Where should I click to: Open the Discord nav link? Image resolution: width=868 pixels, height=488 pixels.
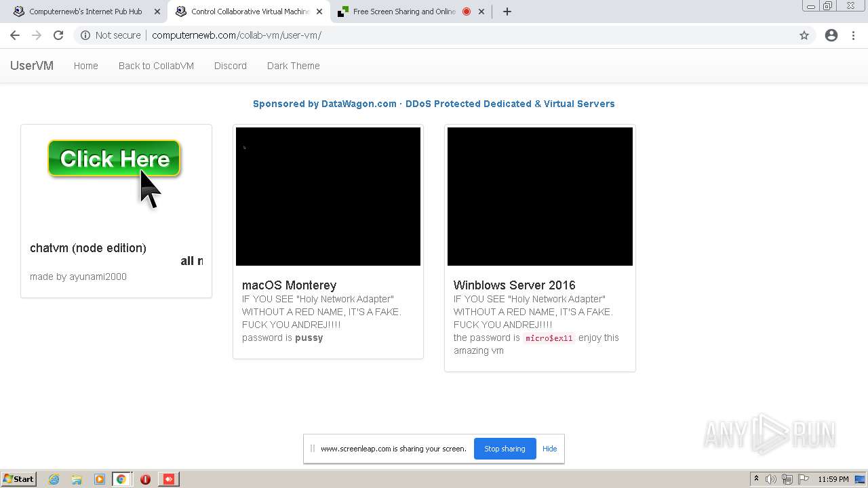[x=231, y=66]
